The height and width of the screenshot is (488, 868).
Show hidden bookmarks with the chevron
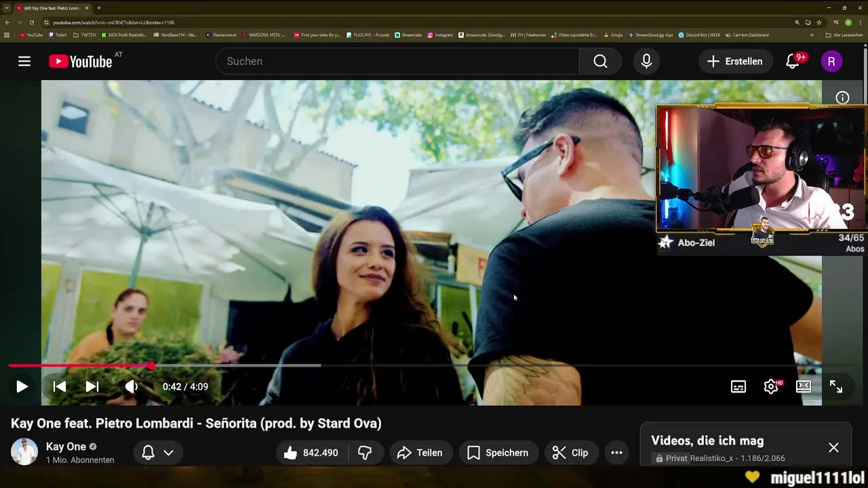click(812, 35)
